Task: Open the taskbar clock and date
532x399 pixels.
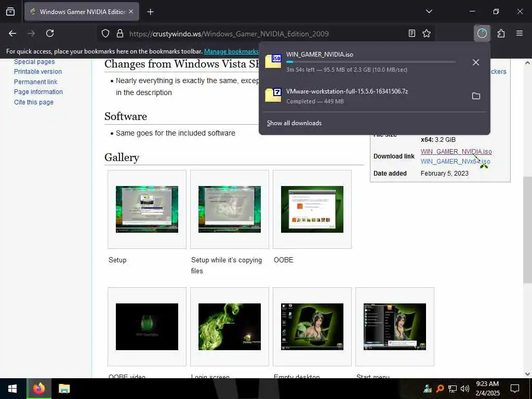Action: [487, 389]
